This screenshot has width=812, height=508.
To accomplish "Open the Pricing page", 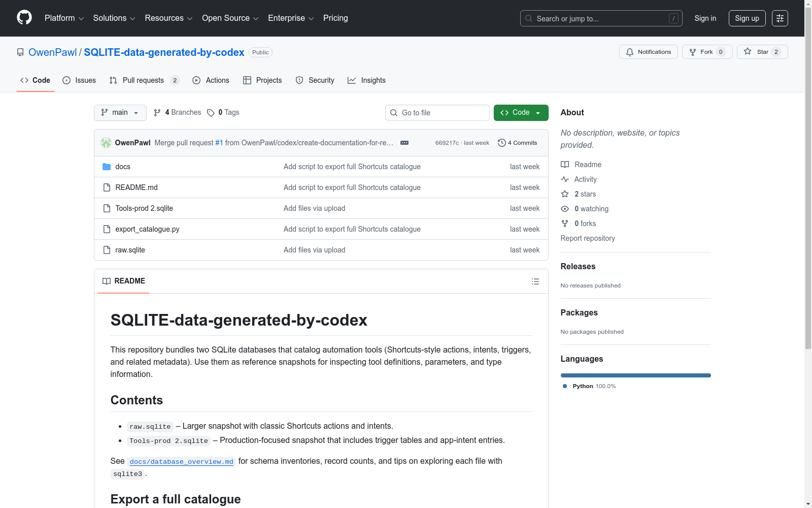I will point(335,18).
